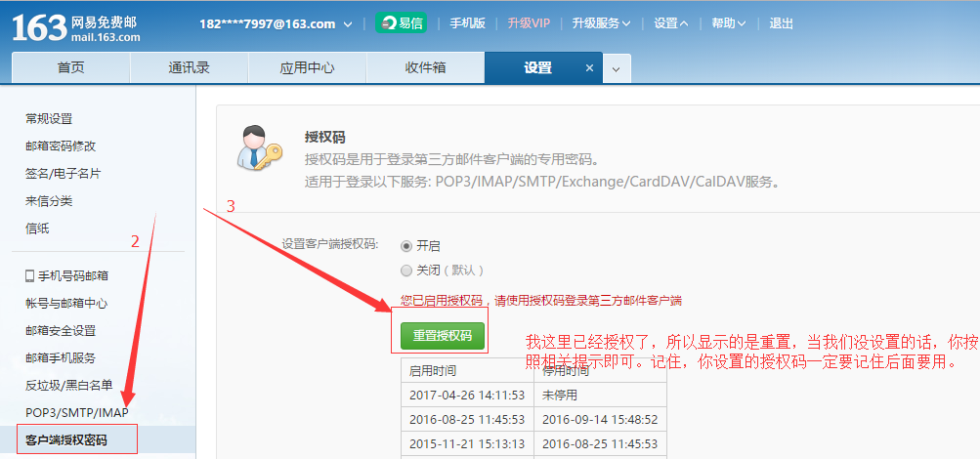This screenshot has width=980, height=459.
Task: Switch to the 通讯录 tab
Action: (x=189, y=68)
